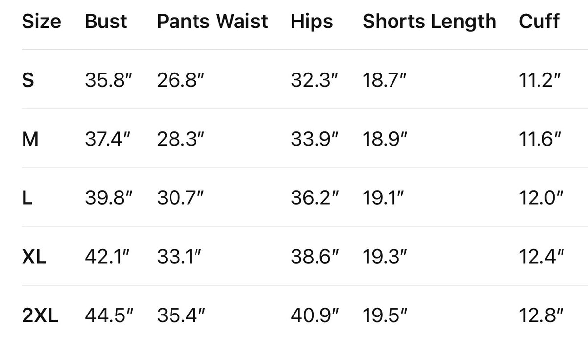The height and width of the screenshot is (364, 588).
Task: Select the 19.3" shorts length value
Action: tap(385, 256)
